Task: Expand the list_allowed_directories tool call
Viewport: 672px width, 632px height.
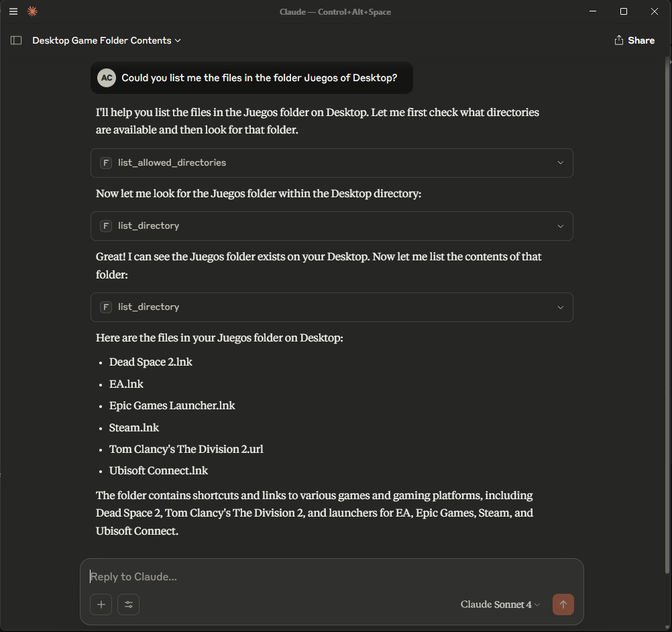Action: click(x=560, y=162)
